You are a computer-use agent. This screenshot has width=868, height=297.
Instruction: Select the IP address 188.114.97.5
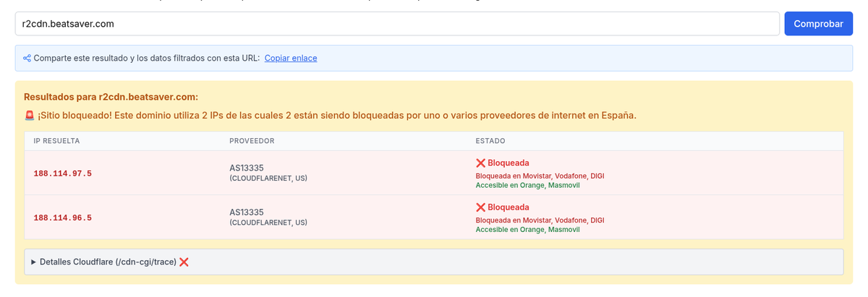coord(63,173)
